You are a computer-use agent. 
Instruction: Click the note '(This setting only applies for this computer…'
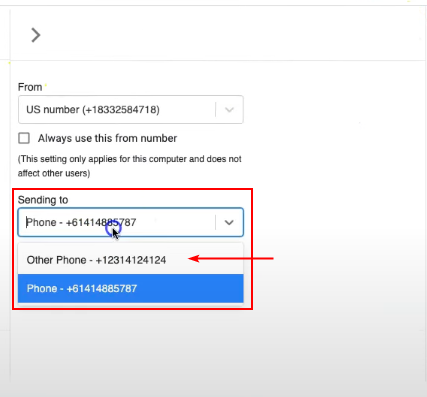[130, 166]
